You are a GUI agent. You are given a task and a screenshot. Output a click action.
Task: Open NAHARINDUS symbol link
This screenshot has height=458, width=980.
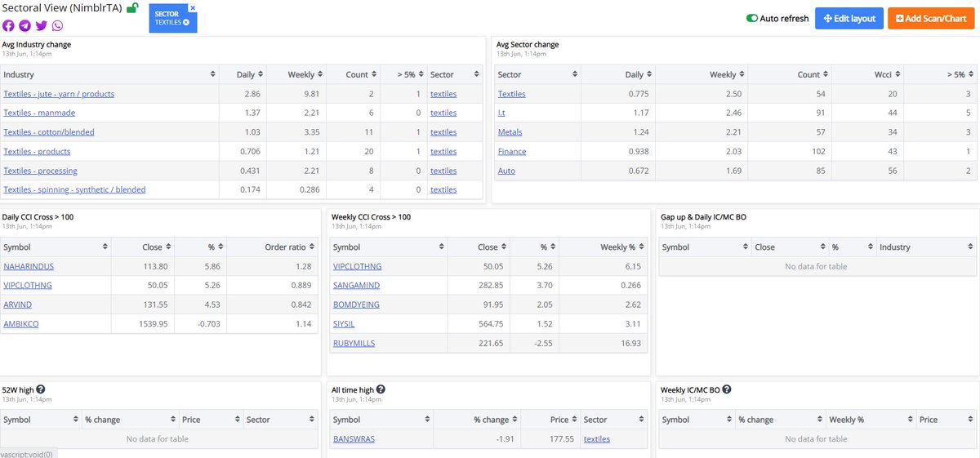pos(29,266)
